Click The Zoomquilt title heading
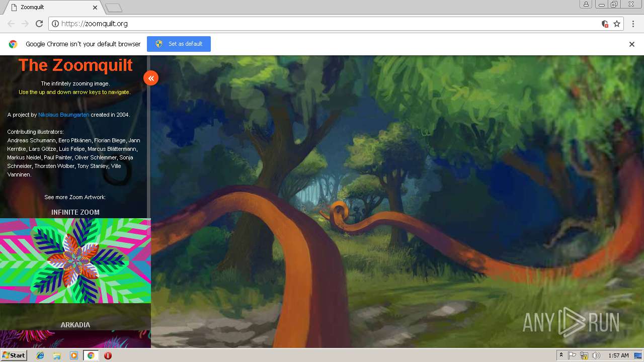The width and height of the screenshot is (644, 362). [x=75, y=65]
